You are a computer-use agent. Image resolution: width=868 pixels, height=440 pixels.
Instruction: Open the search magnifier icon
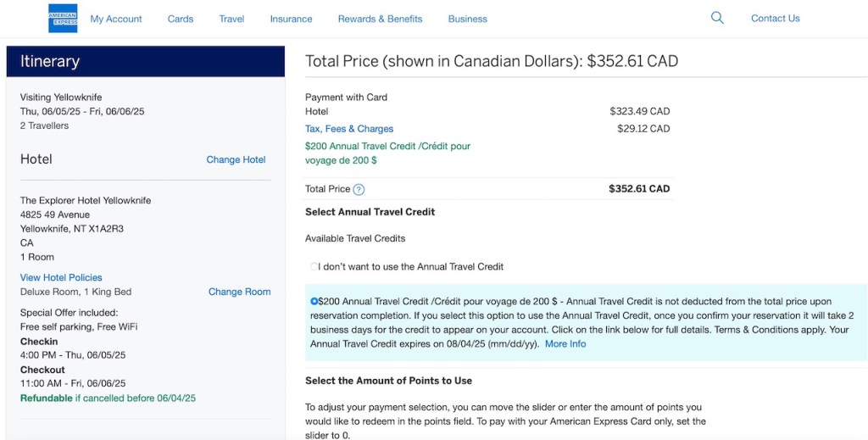pos(717,18)
